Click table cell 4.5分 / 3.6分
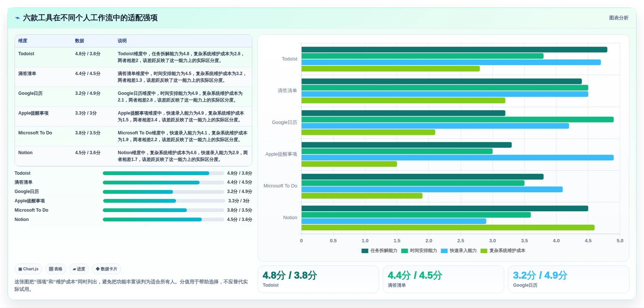 [88, 153]
